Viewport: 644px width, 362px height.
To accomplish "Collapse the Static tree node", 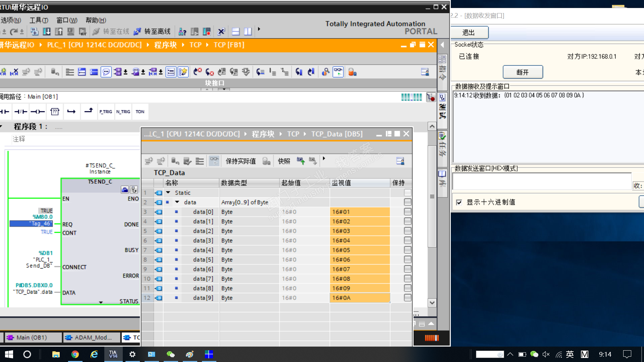I will click(x=168, y=193).
